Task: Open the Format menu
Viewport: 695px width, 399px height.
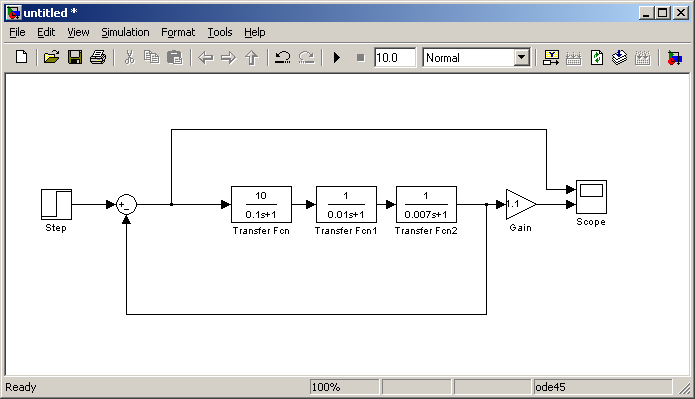Action: [x=178, y=32]
